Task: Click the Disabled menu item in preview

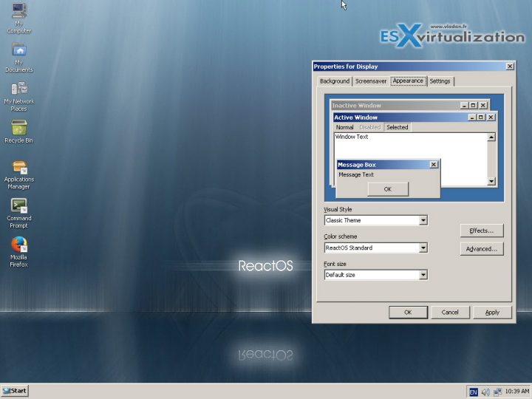Action: 370,127
